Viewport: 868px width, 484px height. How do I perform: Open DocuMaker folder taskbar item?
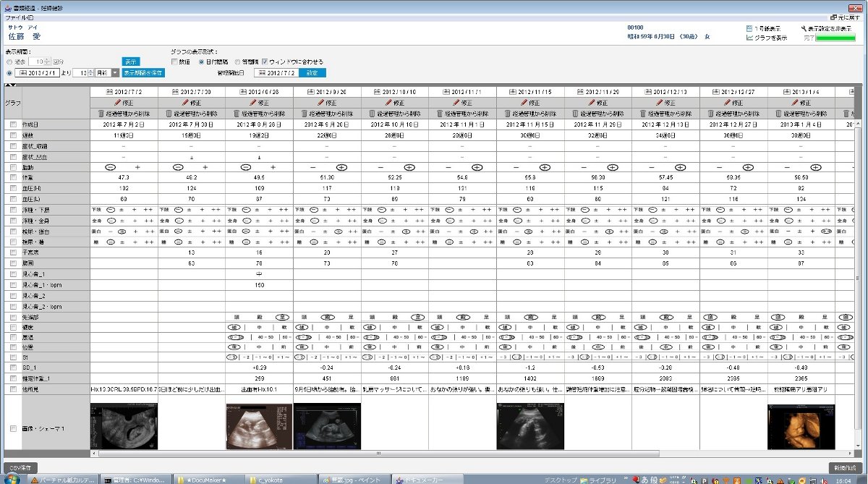208,479
